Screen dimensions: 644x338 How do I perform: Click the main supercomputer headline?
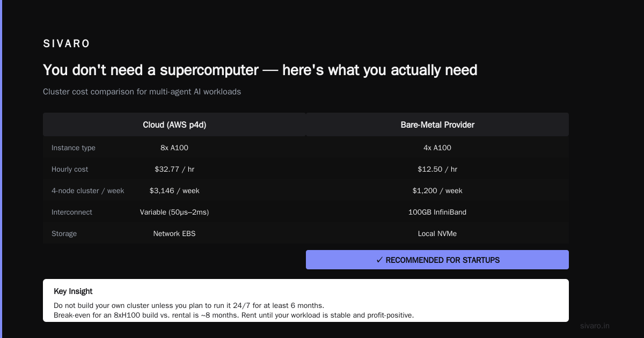260,70
